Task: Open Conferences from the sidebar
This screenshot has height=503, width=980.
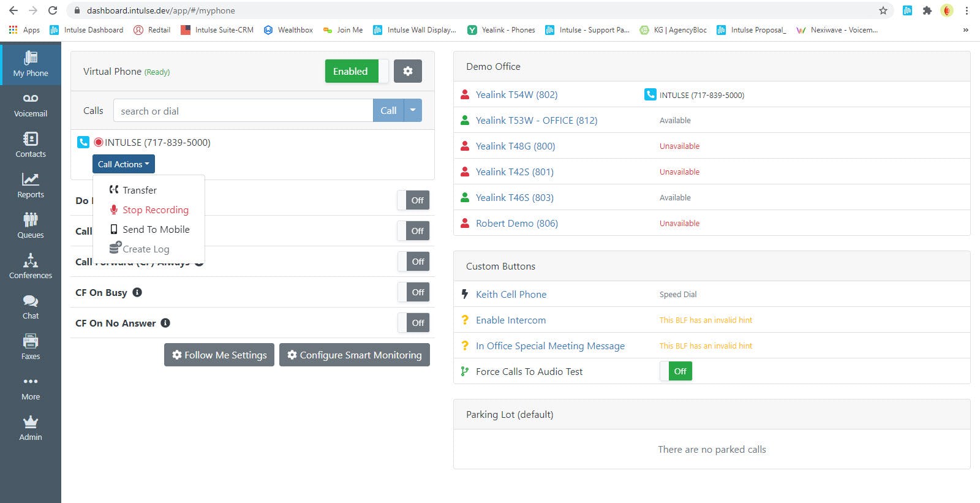Action: 31,267
